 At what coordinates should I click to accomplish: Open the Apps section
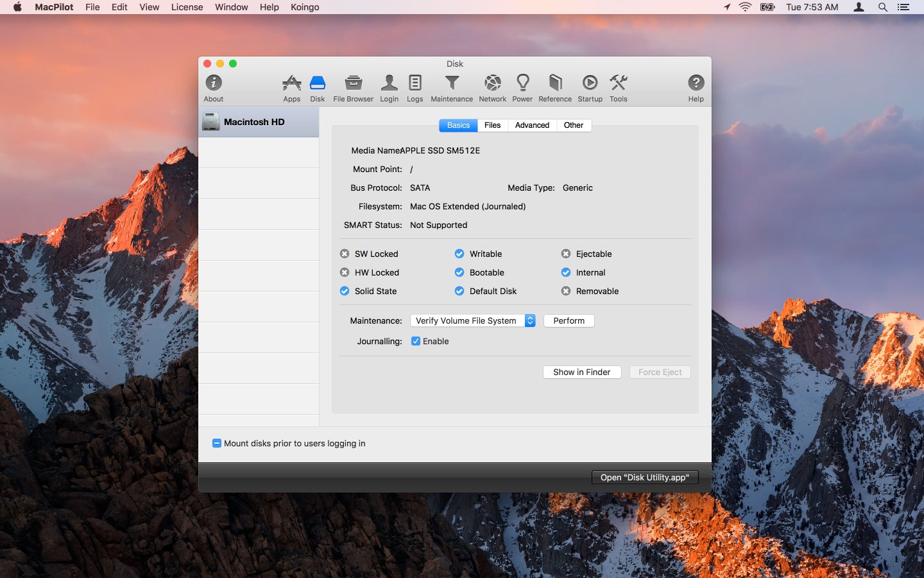pos(292,87)
